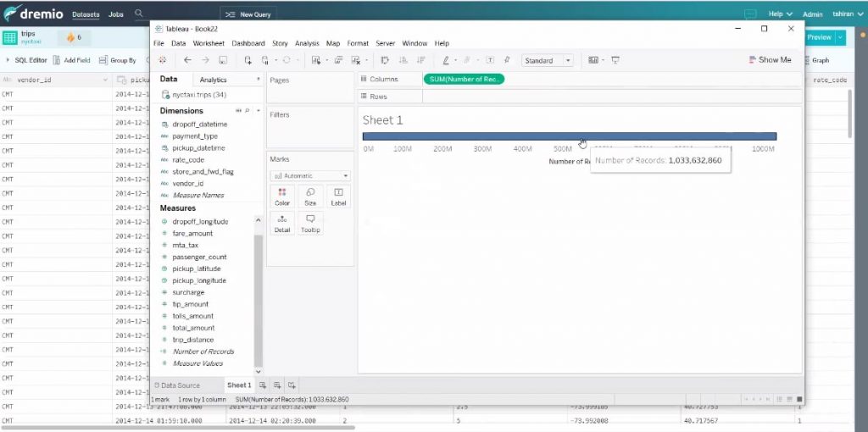Open the Size marks card
868x432 pixels.
pyautogui.click(x=310, y=197)
